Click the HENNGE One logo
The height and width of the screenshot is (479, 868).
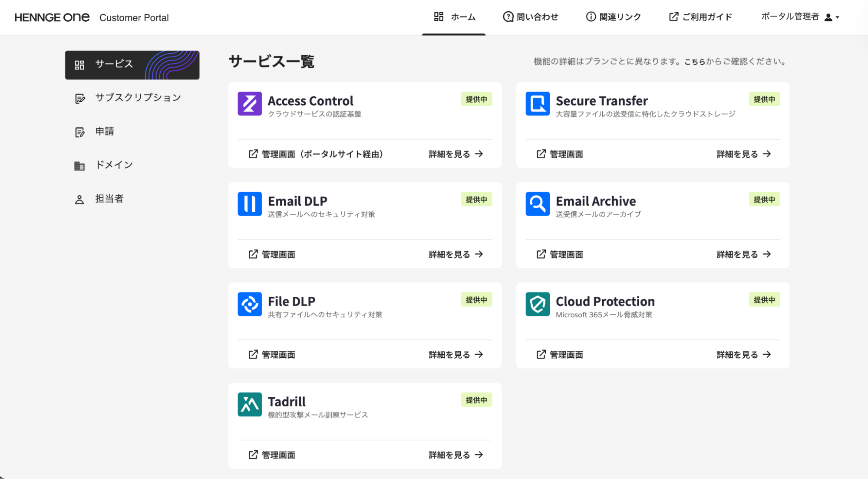pos(52,17)
